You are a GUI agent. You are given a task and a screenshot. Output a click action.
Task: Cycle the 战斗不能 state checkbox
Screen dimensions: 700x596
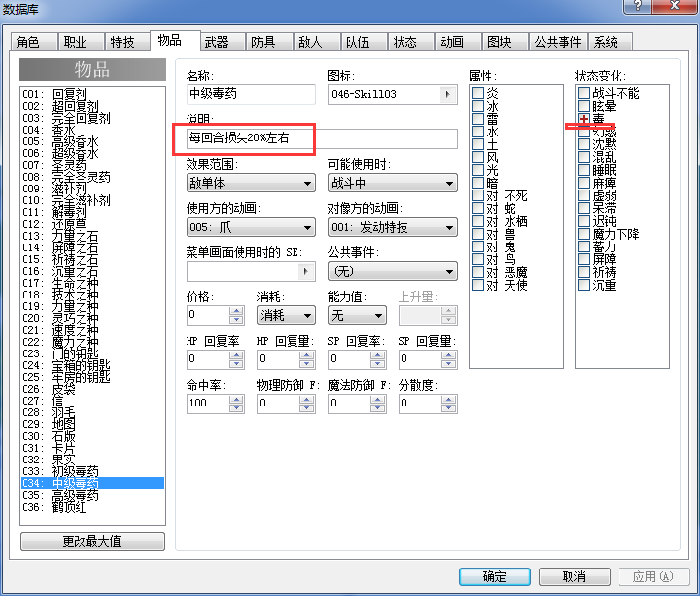tap(584, 93)
